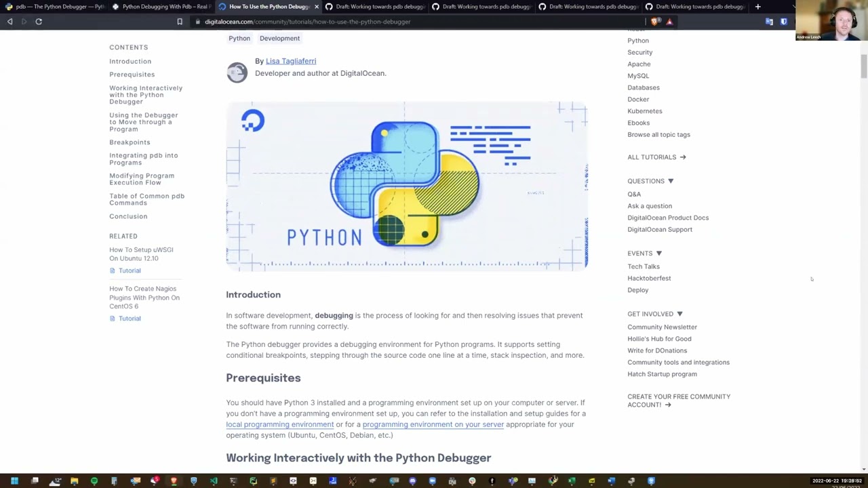
Task: Open the MySQL topic tag
Action: 638,76
